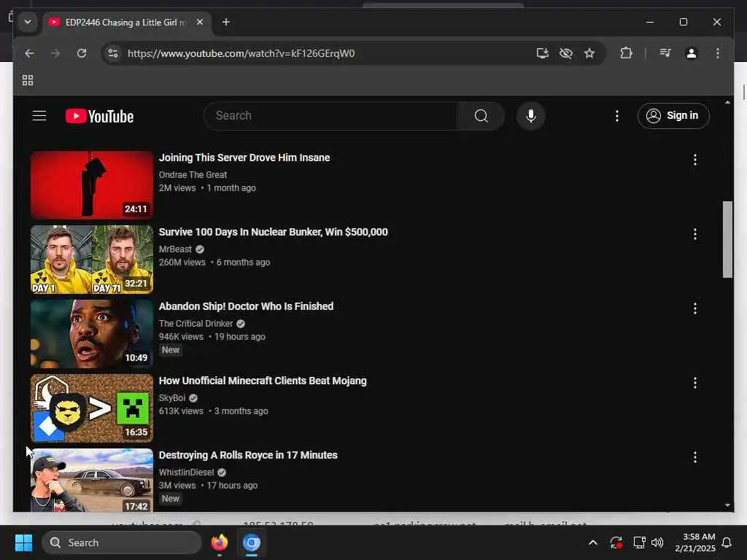Click title Survive 100 Days In Nuclear Bunker
The height and width of the screenshot is (560, 747).
(274, 232)
